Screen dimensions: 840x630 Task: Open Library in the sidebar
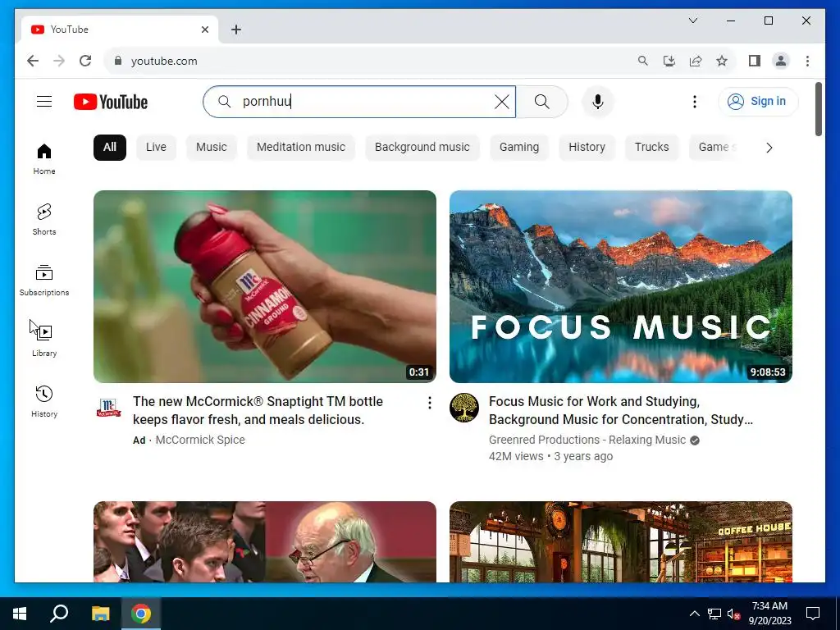44,340
